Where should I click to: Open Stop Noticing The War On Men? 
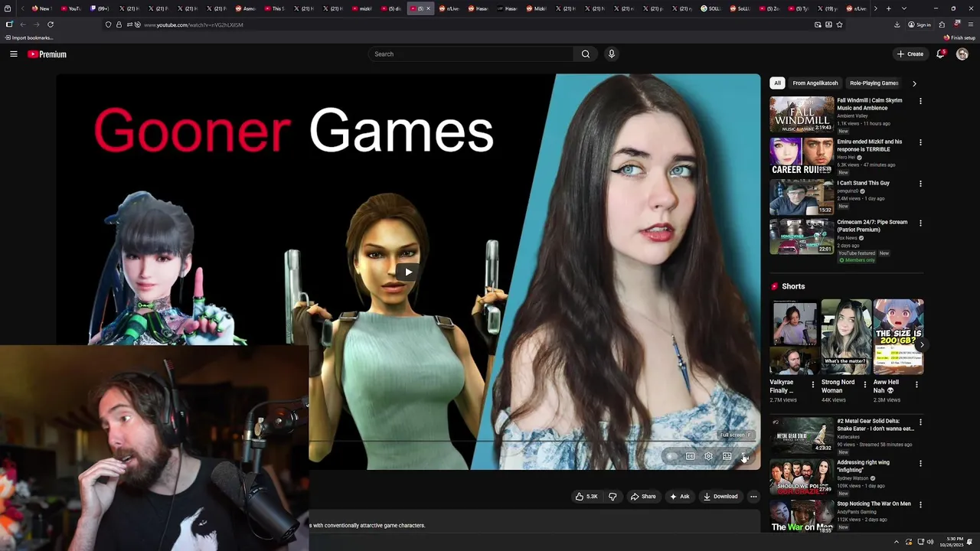coord(874,504)
